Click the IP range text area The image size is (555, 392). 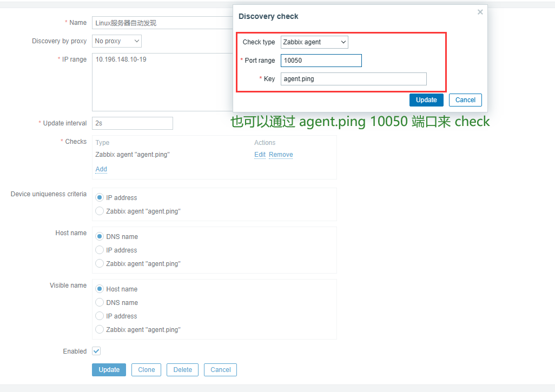click(162, 82)
